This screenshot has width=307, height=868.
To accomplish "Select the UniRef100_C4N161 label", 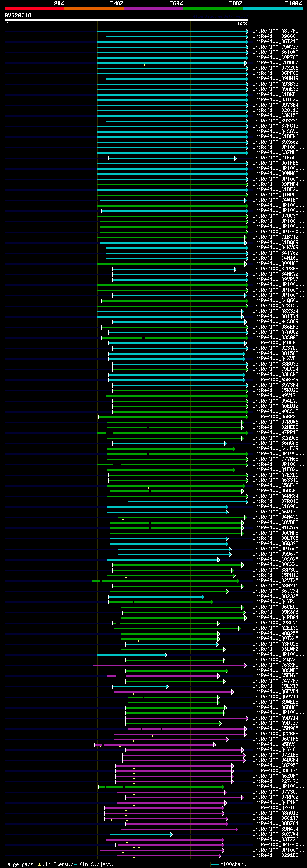I will coord(275,258).
